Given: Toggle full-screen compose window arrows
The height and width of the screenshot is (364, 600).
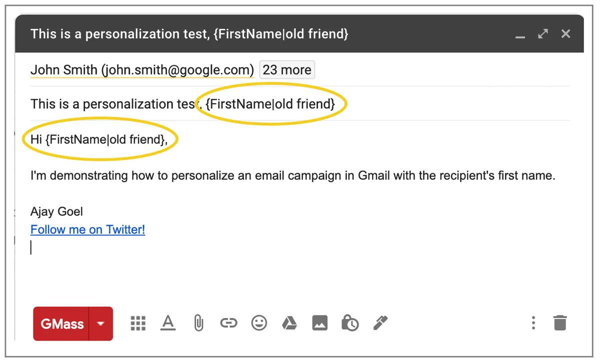Looking at the screenshot, I should [x=543, y=34].
